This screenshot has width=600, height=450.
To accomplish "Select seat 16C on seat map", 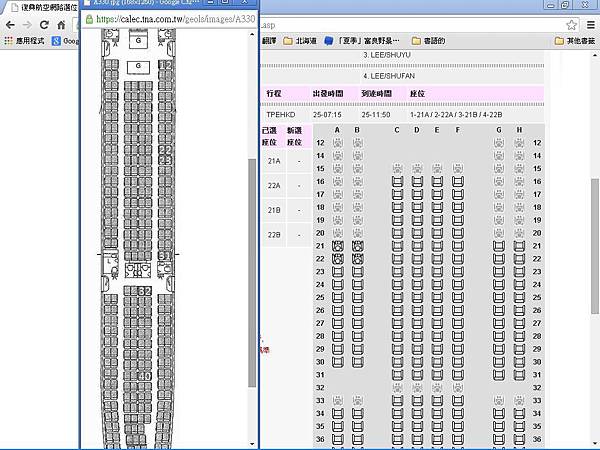I will click(397, 181).
